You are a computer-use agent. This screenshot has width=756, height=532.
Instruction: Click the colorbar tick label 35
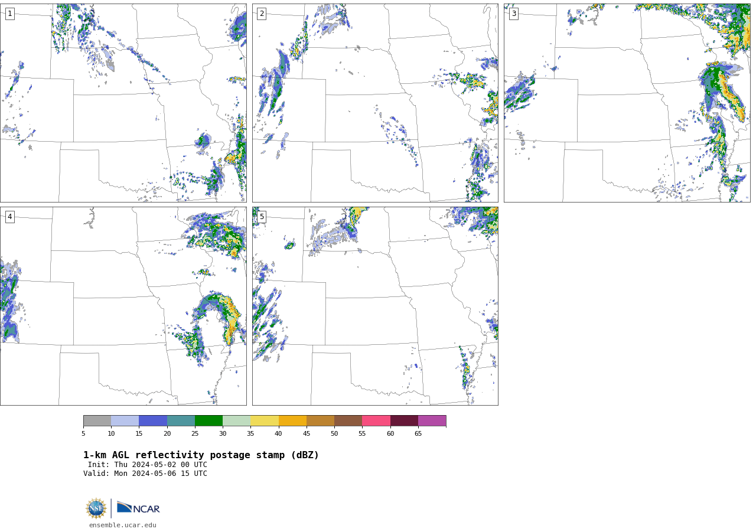[250, 434]
